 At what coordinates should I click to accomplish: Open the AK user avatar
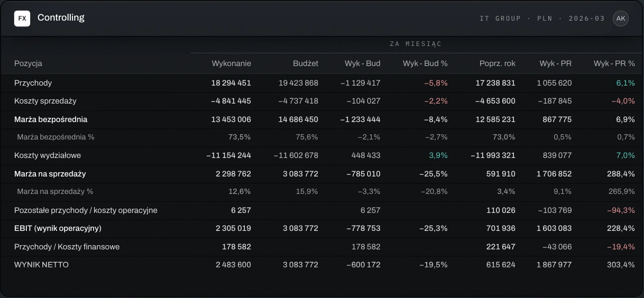click(621, 18)
